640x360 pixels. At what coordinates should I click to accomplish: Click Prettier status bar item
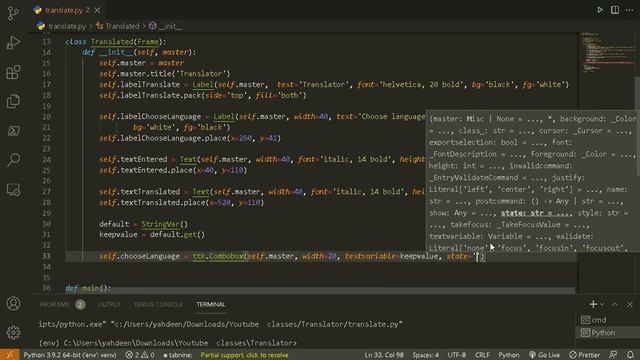(584, 355)
